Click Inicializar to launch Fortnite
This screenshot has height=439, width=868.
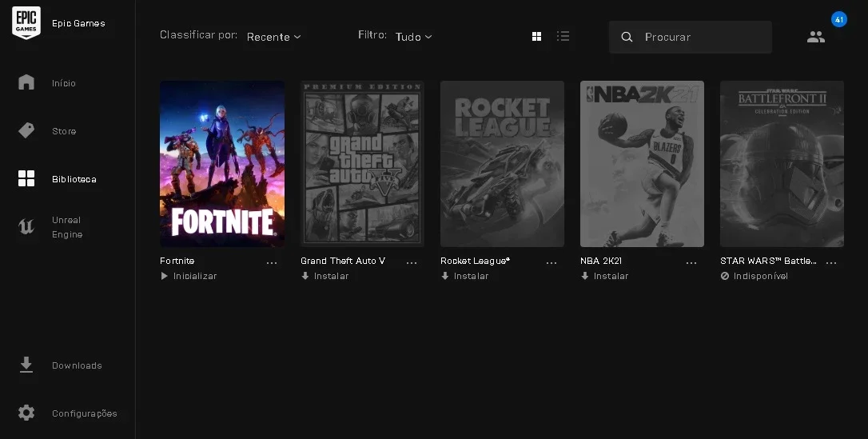pos(195,276)
